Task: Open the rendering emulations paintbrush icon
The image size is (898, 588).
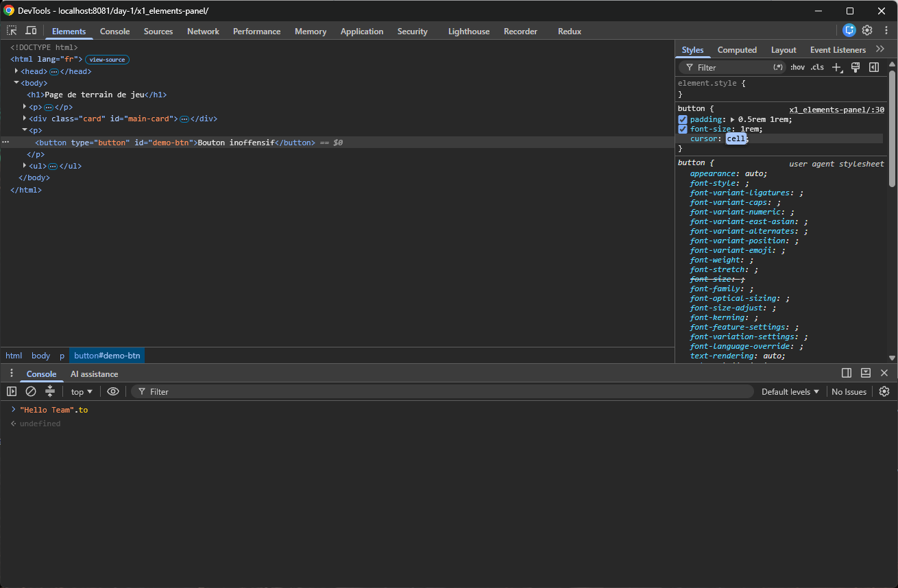Action: [855, 67]
